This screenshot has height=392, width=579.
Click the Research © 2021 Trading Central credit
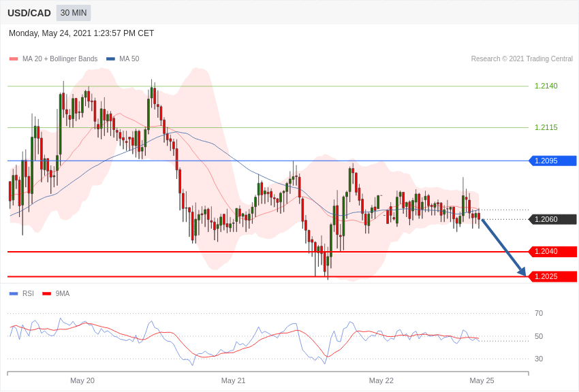point(522,59)
